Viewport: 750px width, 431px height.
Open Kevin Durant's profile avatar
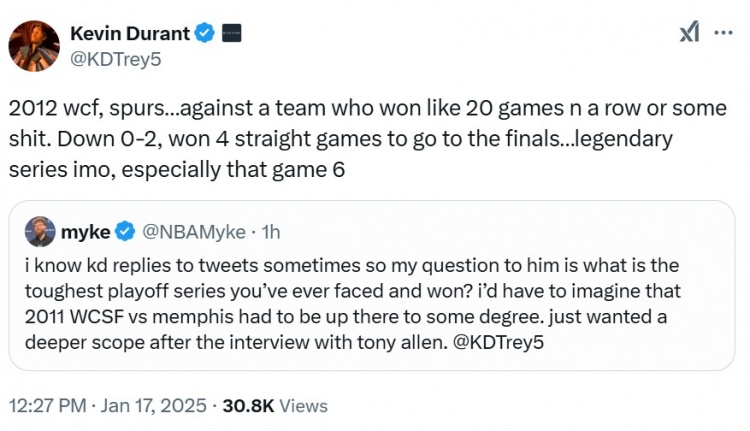(34, 45)
